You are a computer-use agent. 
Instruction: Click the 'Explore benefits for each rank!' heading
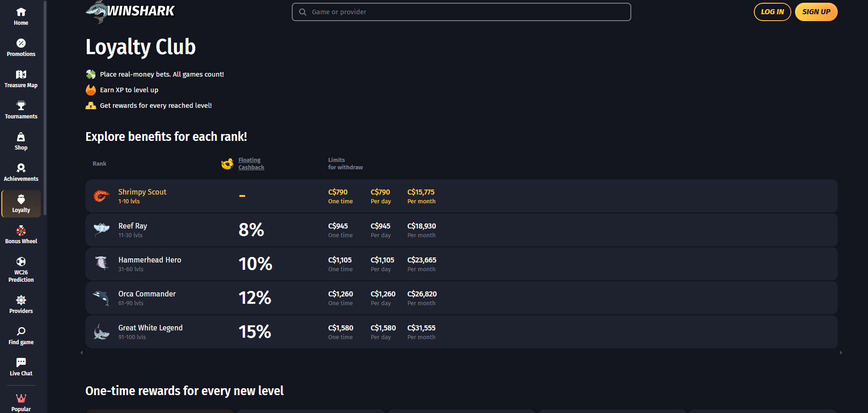[x=166, y=137]
